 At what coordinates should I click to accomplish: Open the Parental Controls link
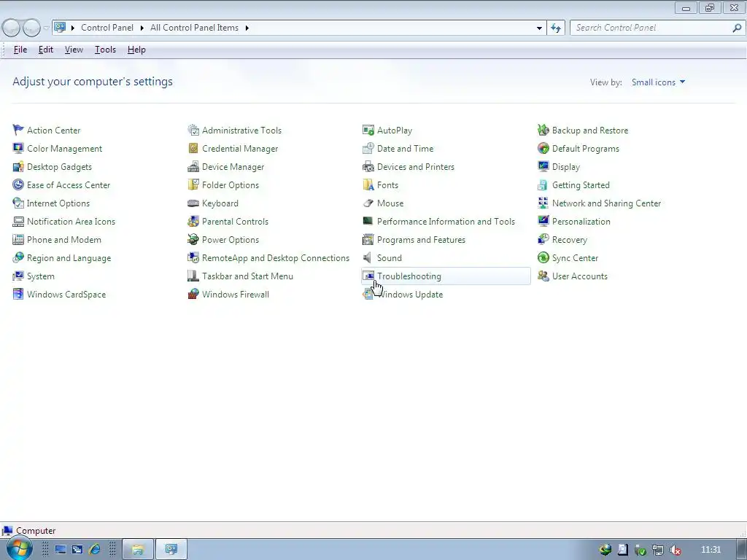point(235,222)
